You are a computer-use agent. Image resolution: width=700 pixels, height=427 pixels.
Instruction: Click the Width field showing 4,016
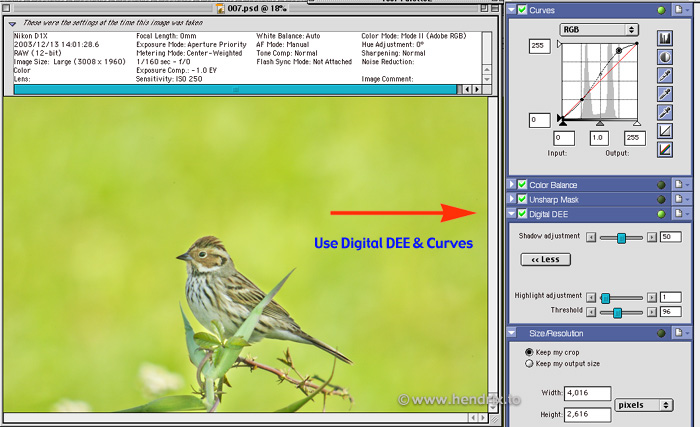pos(588,393)
